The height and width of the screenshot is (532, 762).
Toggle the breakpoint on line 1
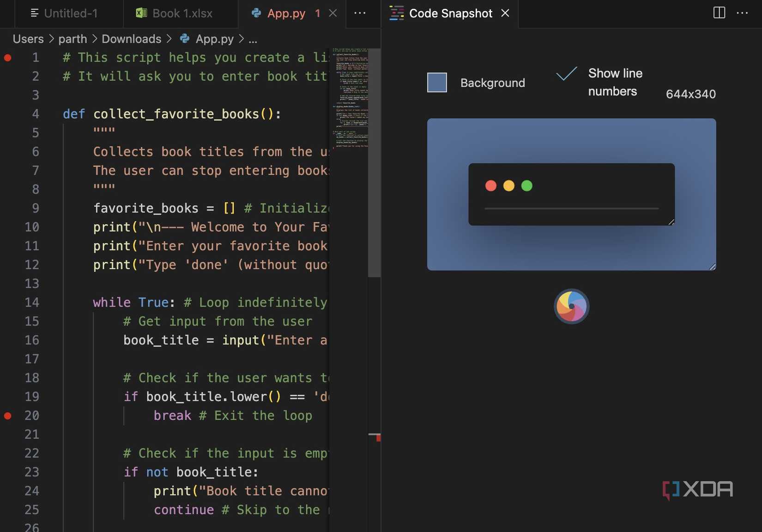(8, 57)
